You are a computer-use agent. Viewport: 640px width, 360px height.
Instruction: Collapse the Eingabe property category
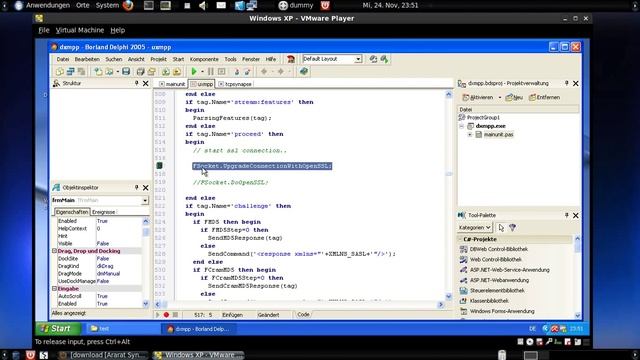pyautogui.click(x=54, y=289)
